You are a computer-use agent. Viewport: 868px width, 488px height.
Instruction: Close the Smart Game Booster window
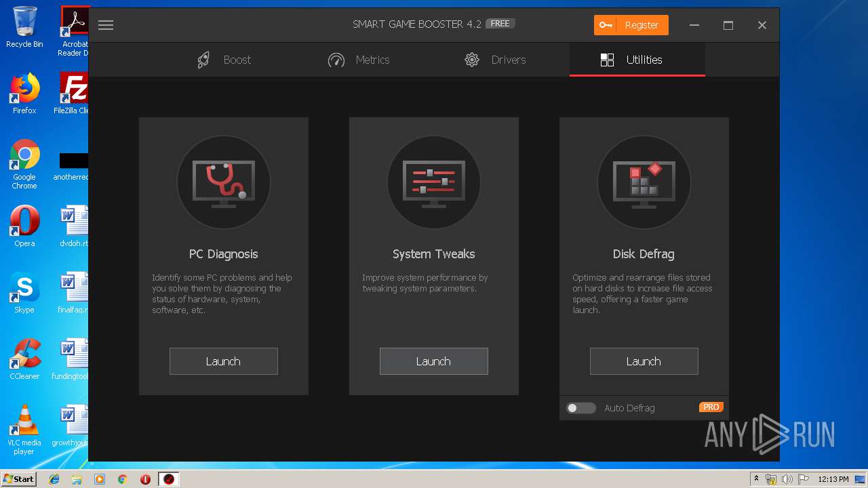tap(762, 25)
